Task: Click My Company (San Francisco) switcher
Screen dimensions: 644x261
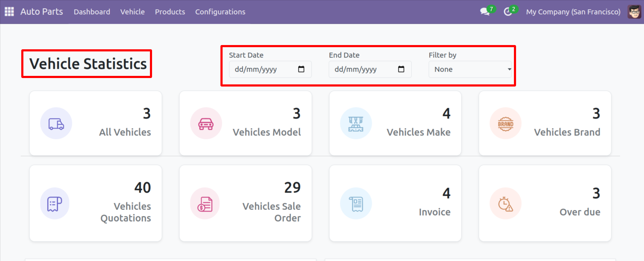Action: pos(573,12)
